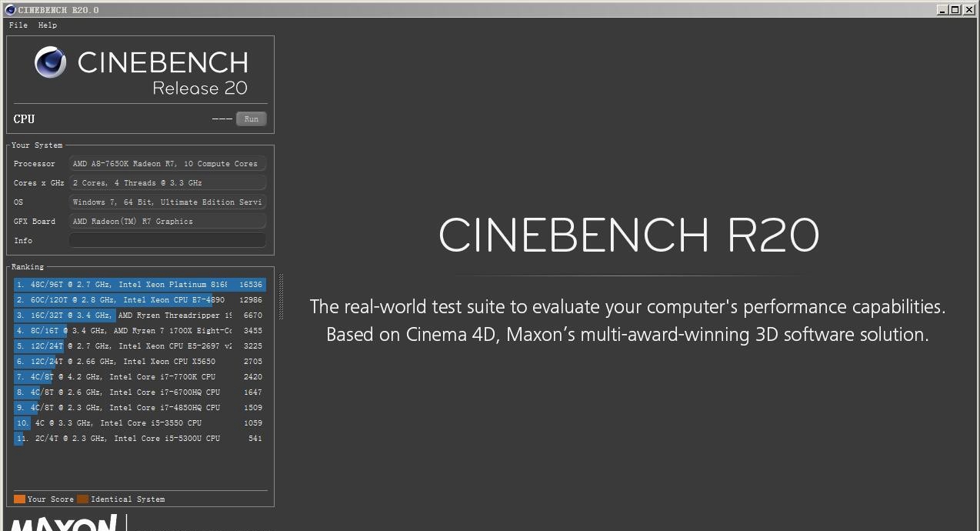Viewport: 980px width, 531px height.
Task: Run the CPU benchmark test
Action: [252, 119]
